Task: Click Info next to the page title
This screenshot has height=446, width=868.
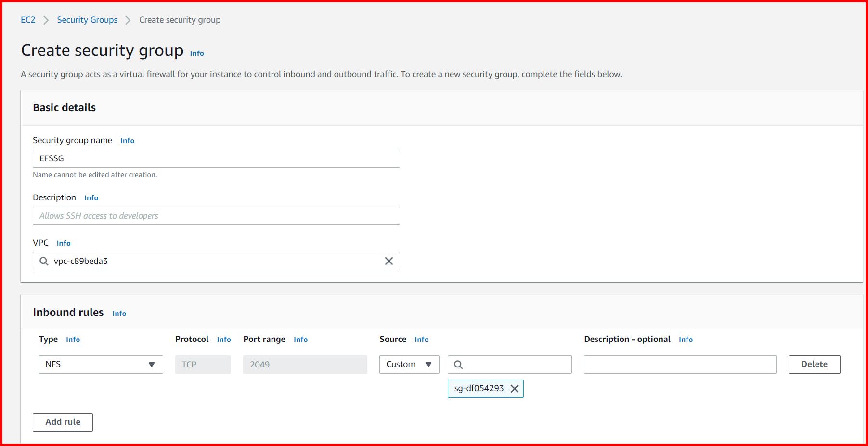Action: 196,53
